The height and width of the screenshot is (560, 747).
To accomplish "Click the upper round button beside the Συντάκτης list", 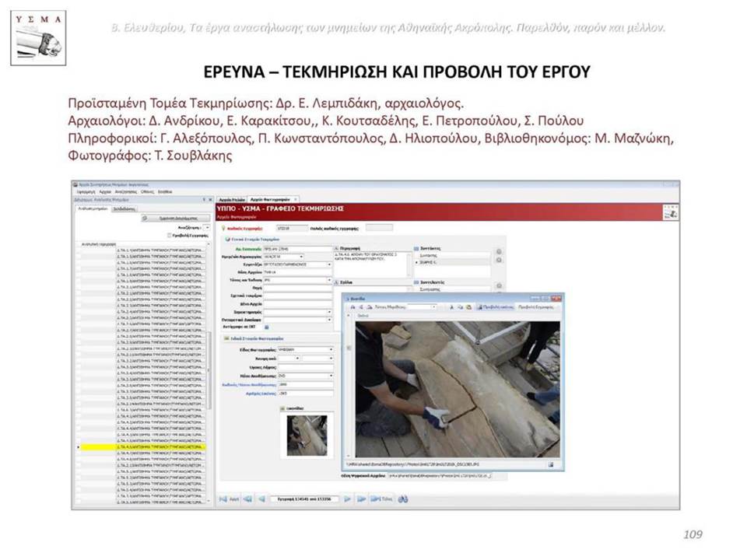I will click(499, 251).
